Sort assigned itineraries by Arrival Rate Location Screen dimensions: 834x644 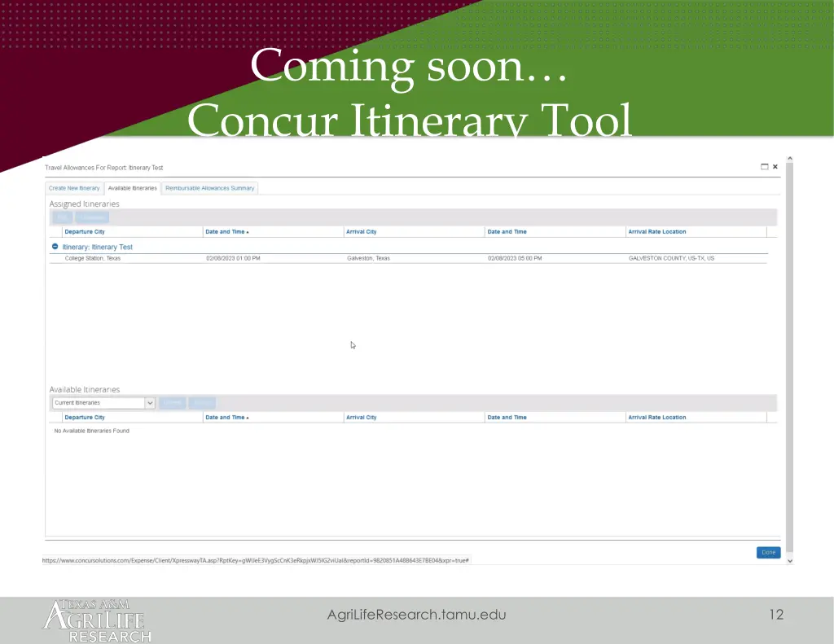point(657,232)
